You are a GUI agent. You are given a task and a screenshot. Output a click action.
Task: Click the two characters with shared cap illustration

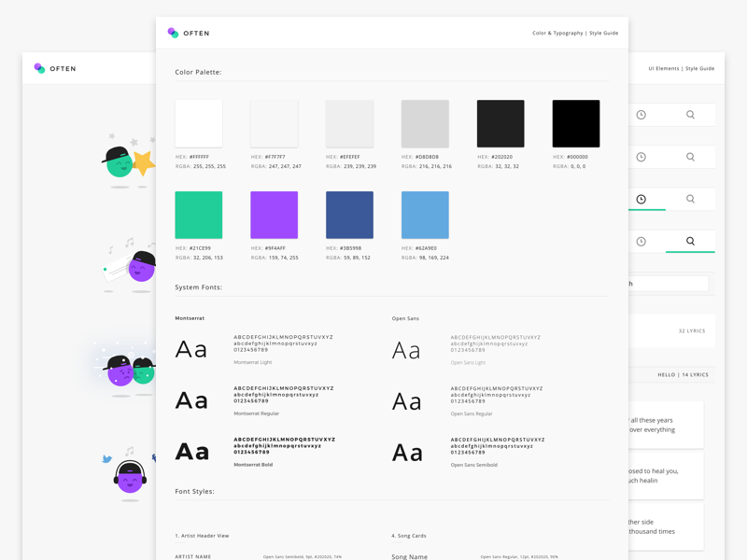click(x=129, y=370)
